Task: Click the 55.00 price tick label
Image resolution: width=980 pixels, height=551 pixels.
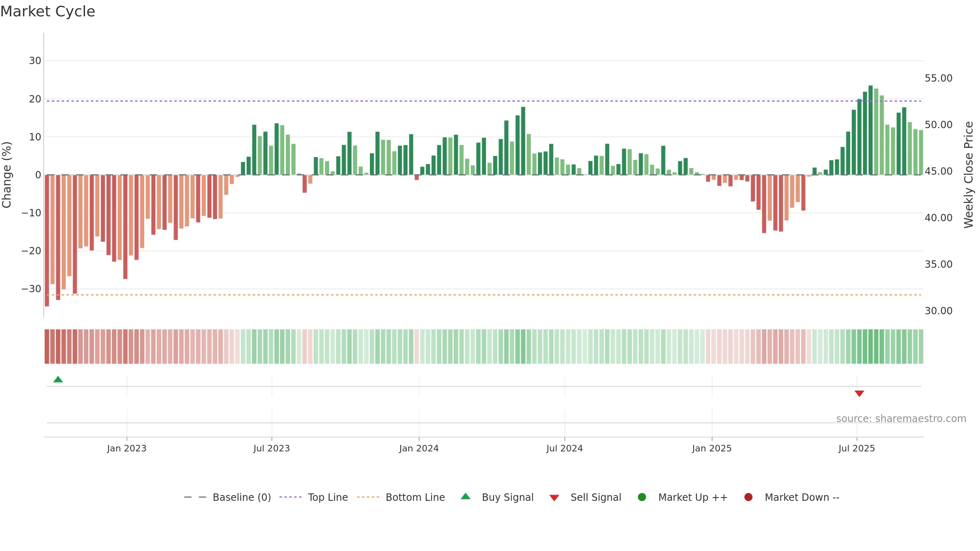Action: click(x=938, y=78)
